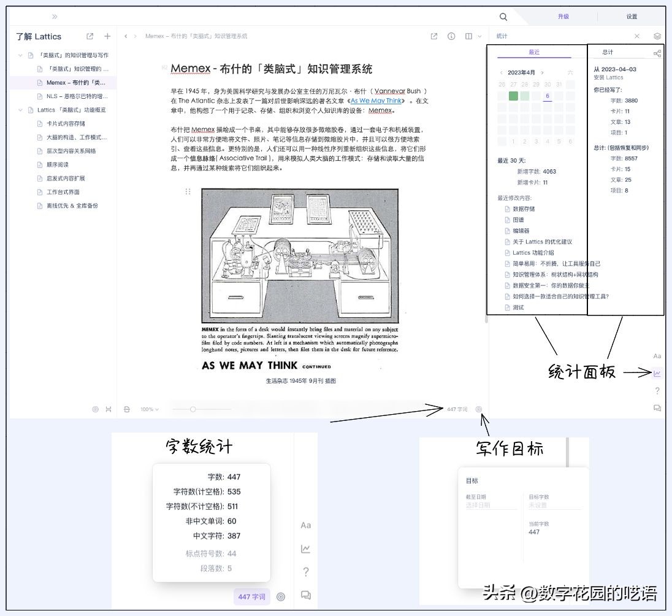Add a new item with the plus icon
672x616 pixels.
coord(107,36)
